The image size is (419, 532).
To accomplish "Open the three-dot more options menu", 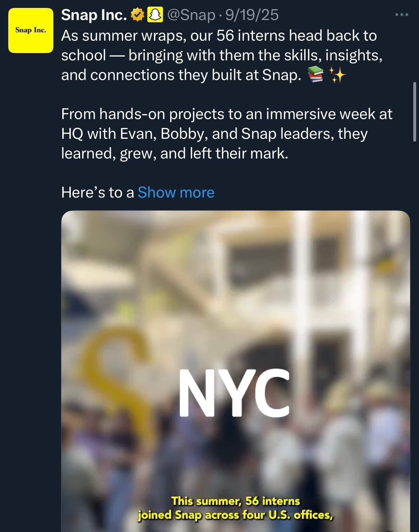I will pyautogui.click(x=402, y=15).
